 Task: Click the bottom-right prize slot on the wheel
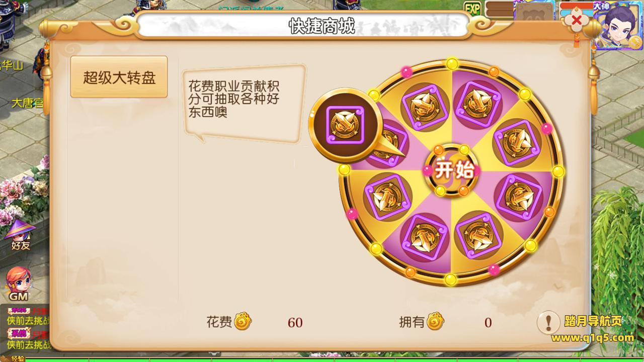click(477, 233)
